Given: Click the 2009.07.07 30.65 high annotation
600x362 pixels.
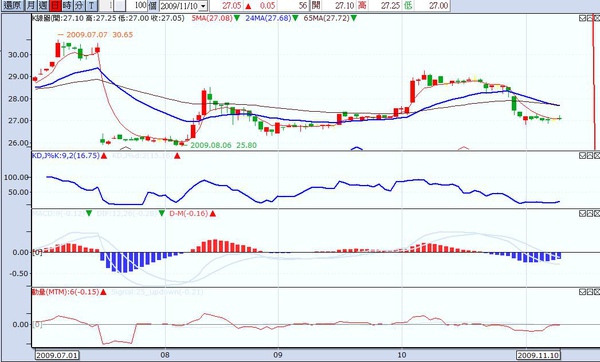Looking at the screenshot, I should pyautogui.click(x=99, y=34).
